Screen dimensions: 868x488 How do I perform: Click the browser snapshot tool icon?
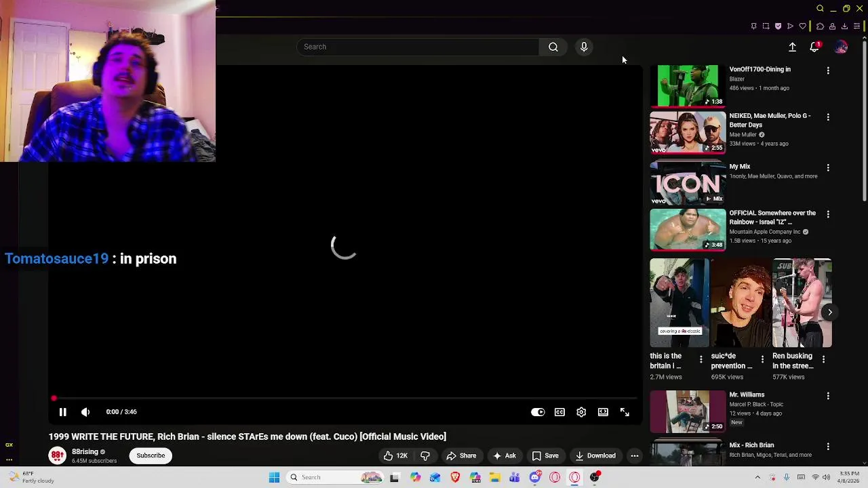(766, 26)
